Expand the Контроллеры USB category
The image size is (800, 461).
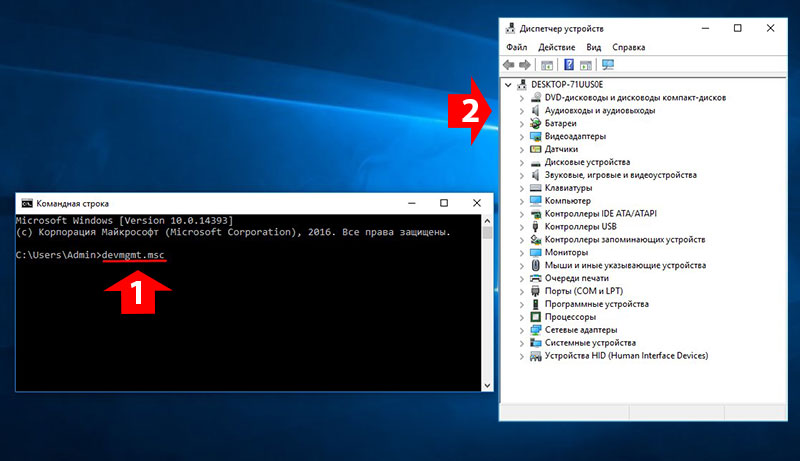522,226
